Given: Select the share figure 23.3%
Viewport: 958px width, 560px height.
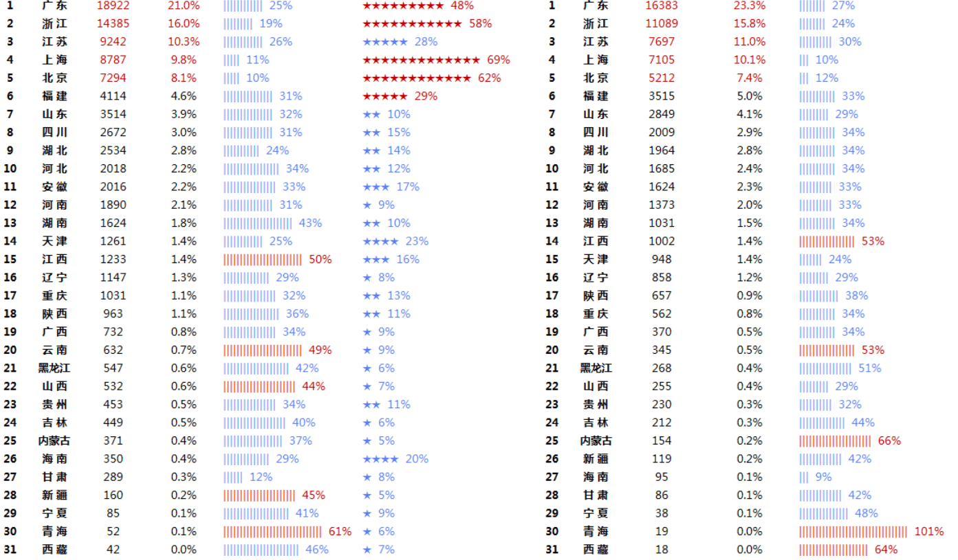Looking at the screenshot, I should click(750, 5).
